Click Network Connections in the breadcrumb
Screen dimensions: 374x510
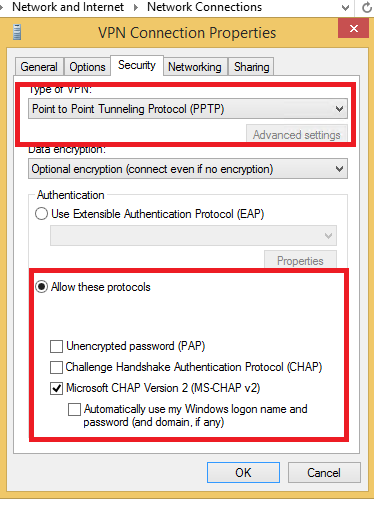coord(204,7)
